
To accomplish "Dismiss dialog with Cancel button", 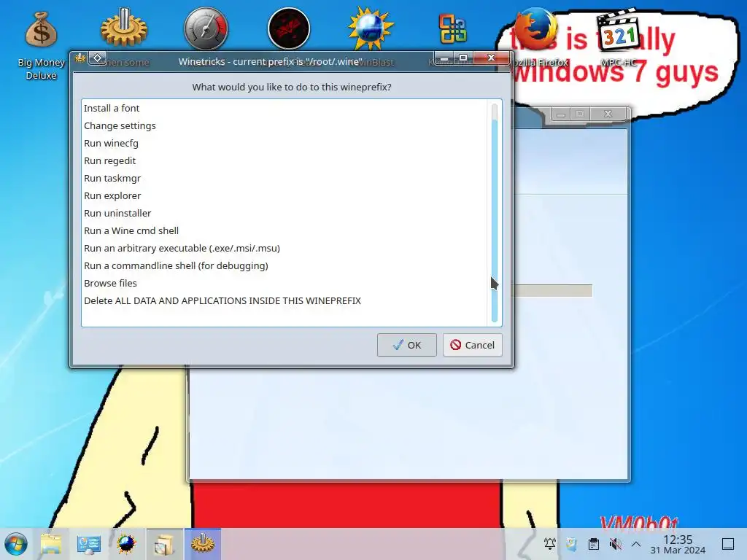I will (x=473, y=345).
